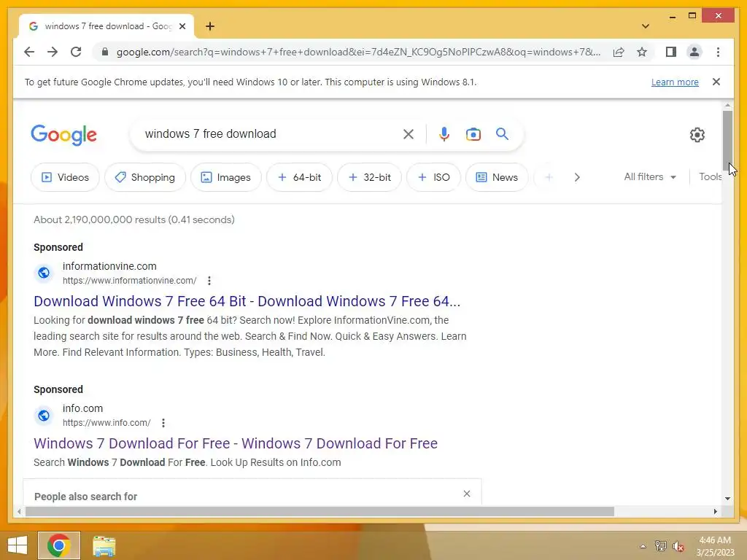Viewport: 747px width, 560px height.
Task: Click the horizontal scroll right arrow
Action: tap(715, 511)
